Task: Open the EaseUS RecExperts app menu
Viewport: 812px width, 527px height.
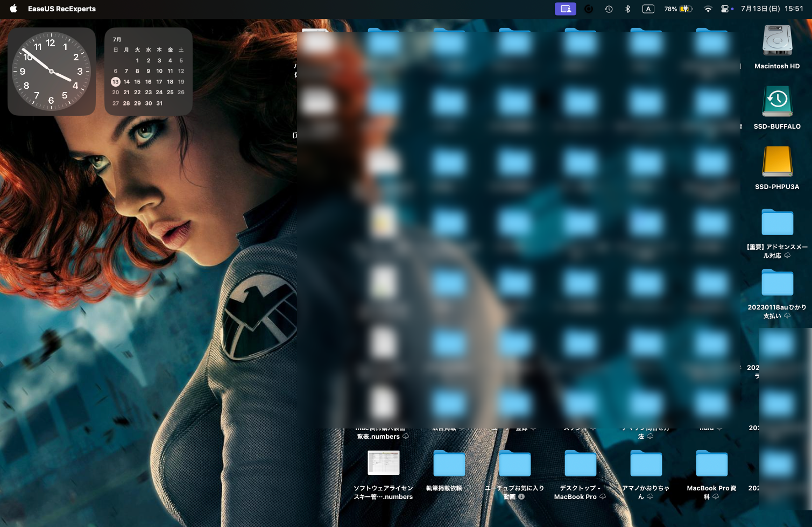Action: (x=62, y=9)
